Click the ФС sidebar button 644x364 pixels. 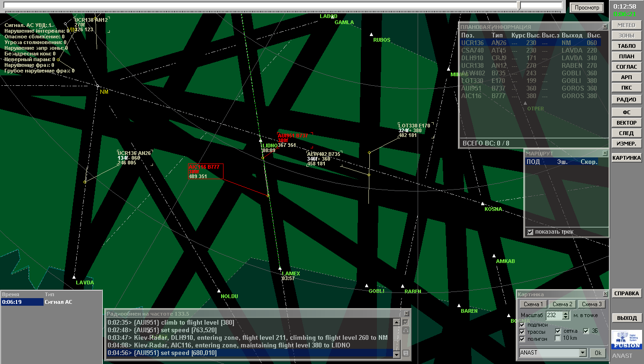point(626,112)
